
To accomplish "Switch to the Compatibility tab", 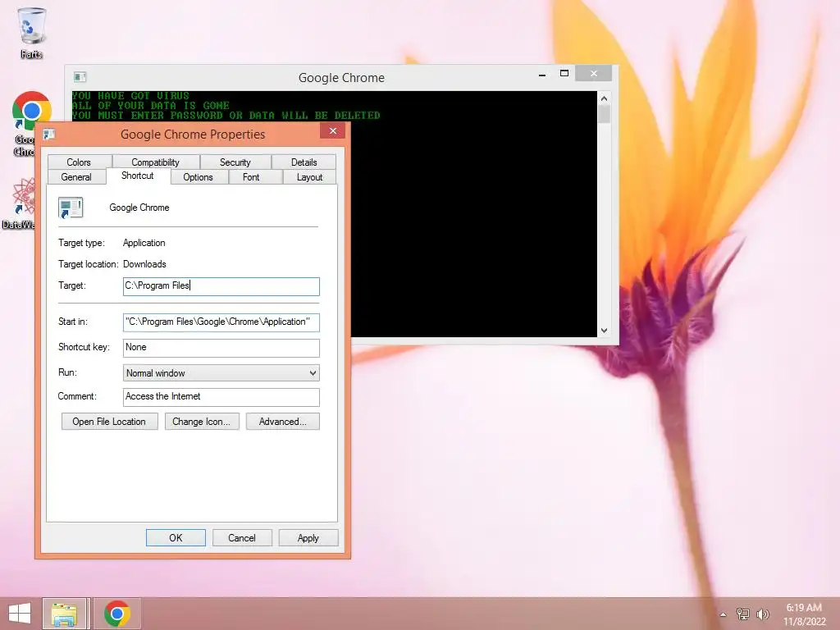I will click(155, 162).
